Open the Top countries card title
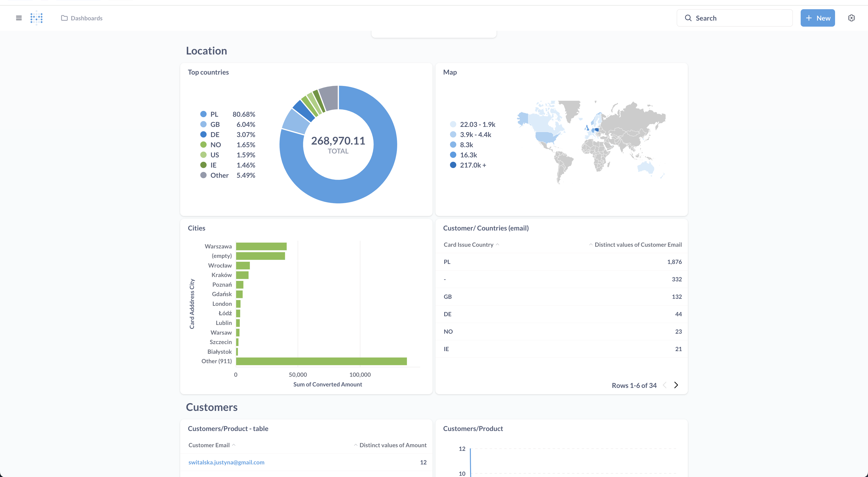 [x=208, y=72]
